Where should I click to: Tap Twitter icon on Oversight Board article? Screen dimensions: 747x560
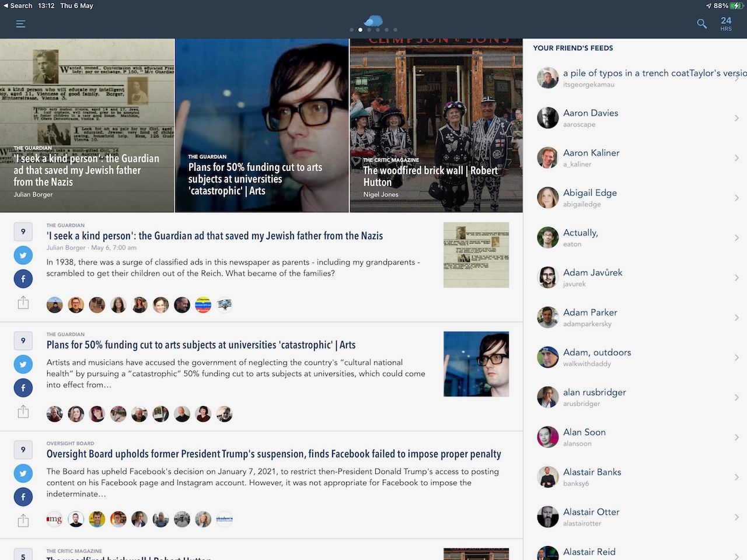pyautogui.click(x=23, y=473)
